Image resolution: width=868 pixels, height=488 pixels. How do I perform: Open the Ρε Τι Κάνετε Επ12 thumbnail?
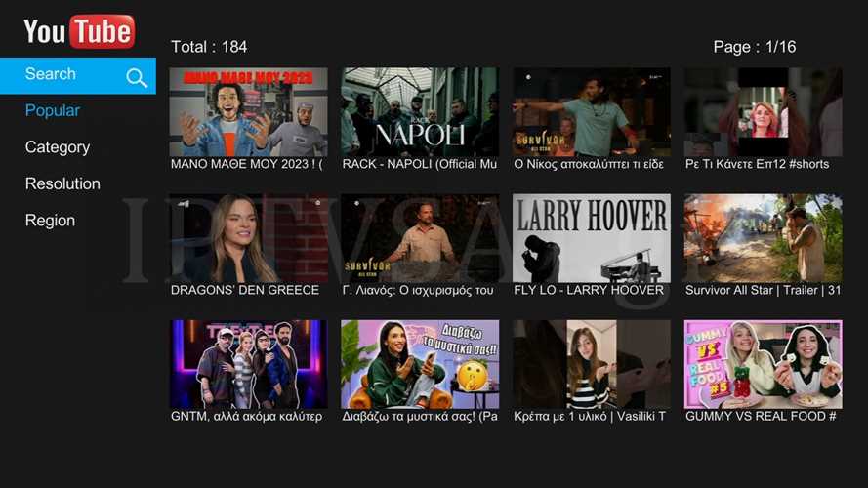[763, 112]
